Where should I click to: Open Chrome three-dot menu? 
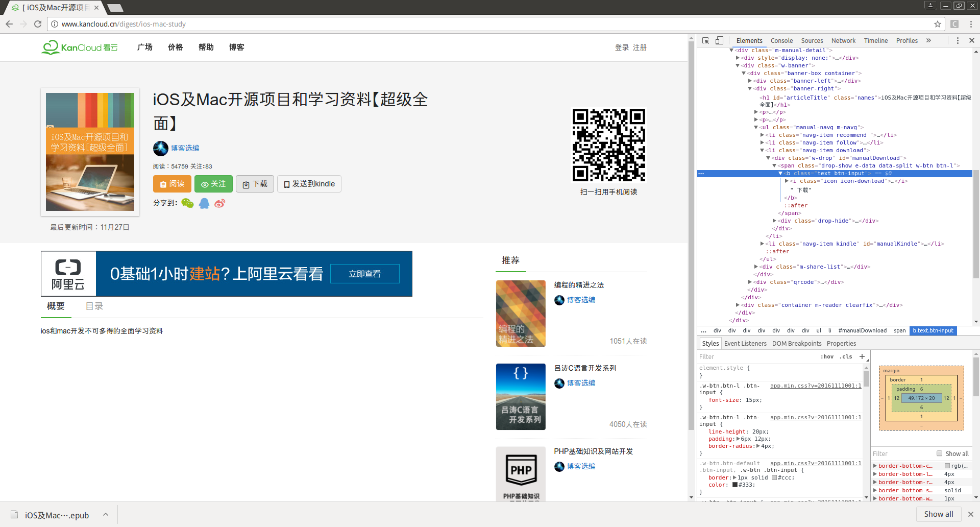[971, 24]
